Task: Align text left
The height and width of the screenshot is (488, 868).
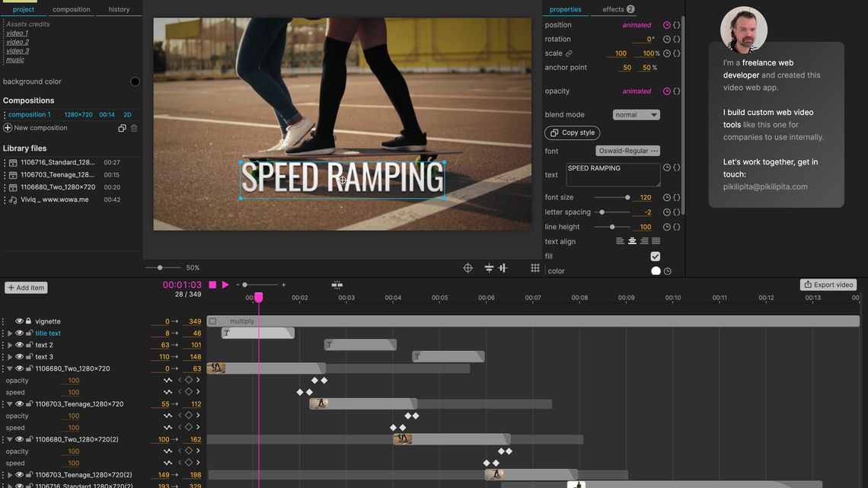Action: [620, 241]
